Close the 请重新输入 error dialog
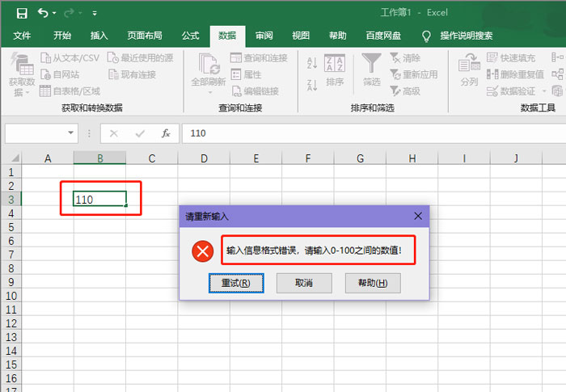Screen dimensions: 566x392 pos(418,216)
